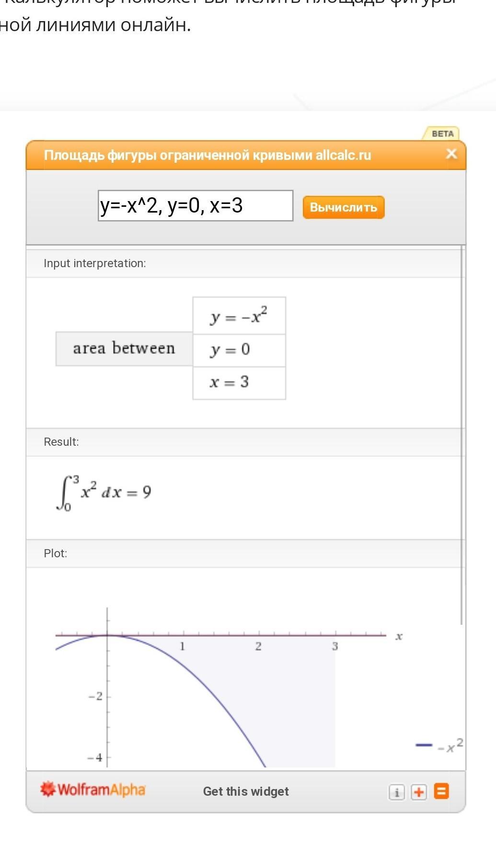Close the area calculator widget
The width and height of the screenshot is (496, 868).
[x=451, y=154]
